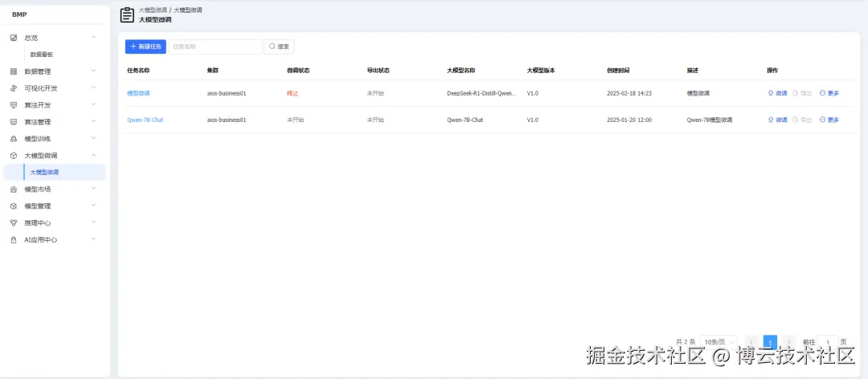Click the BMP logo text
The image size is (868, 379).
click(x=19, y=14)
